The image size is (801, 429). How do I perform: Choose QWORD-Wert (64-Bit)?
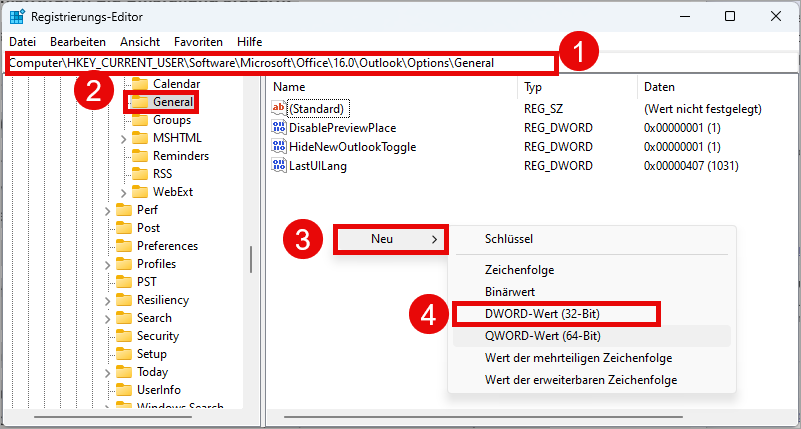pyautogui.click(x=592, y=336)
